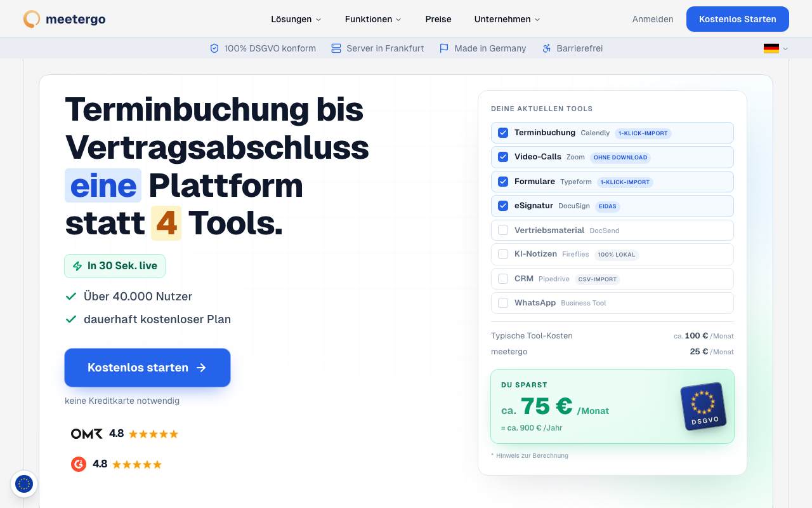Click the G2 five star rating

[x=137, y=465]
